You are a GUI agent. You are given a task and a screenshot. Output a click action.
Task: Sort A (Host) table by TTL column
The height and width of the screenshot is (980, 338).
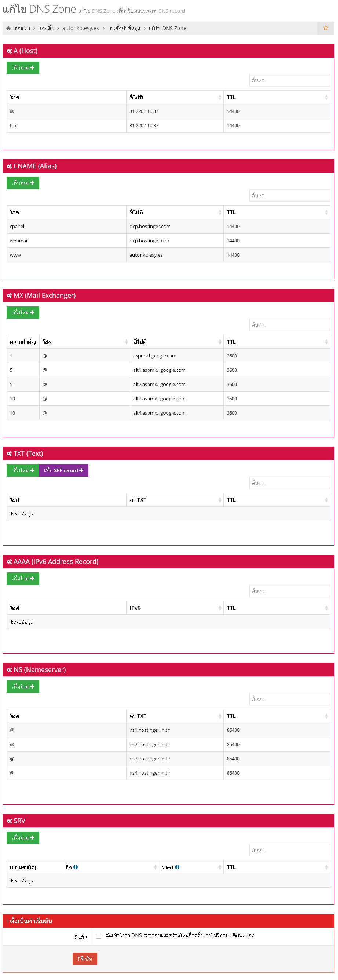(326, 98)
